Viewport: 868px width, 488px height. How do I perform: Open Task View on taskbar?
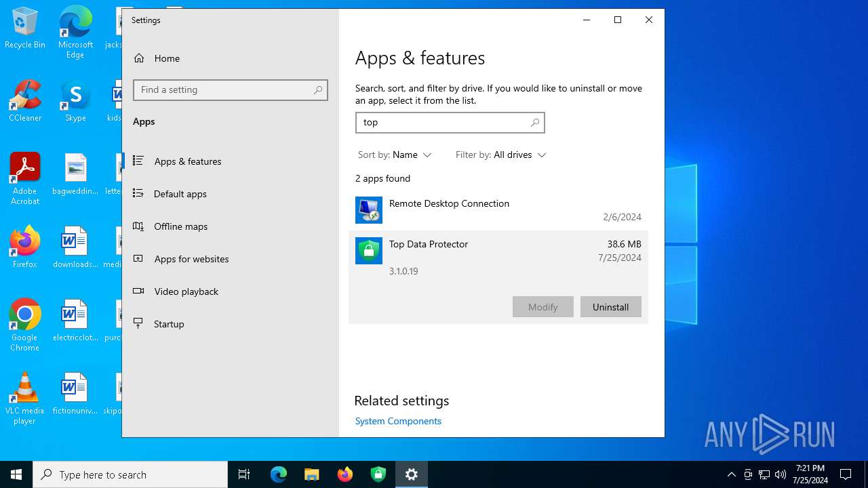coord(244,474)
